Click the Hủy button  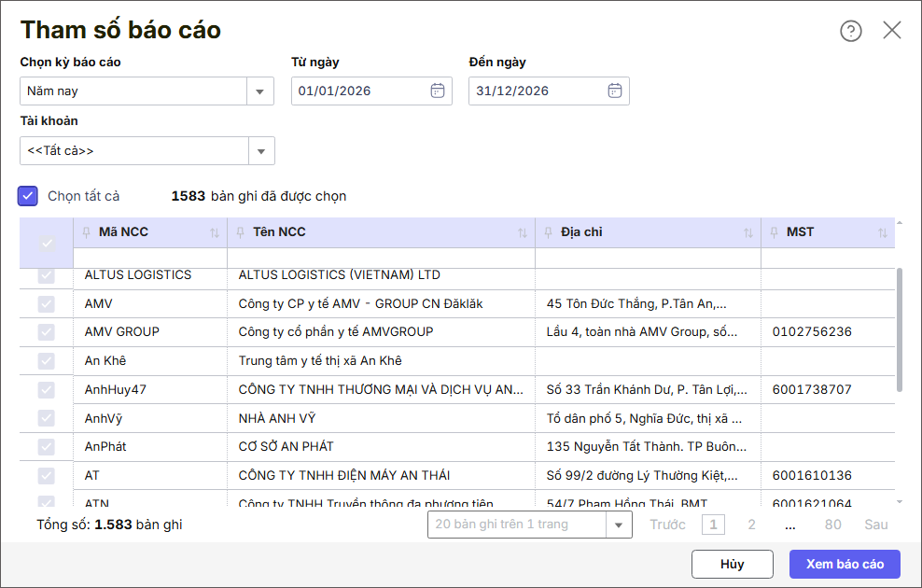point(732,565)
